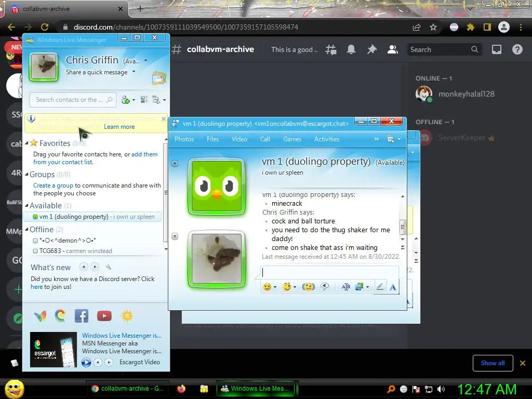
Task: Click the Show all downloads button
Action: click(493, 363)
